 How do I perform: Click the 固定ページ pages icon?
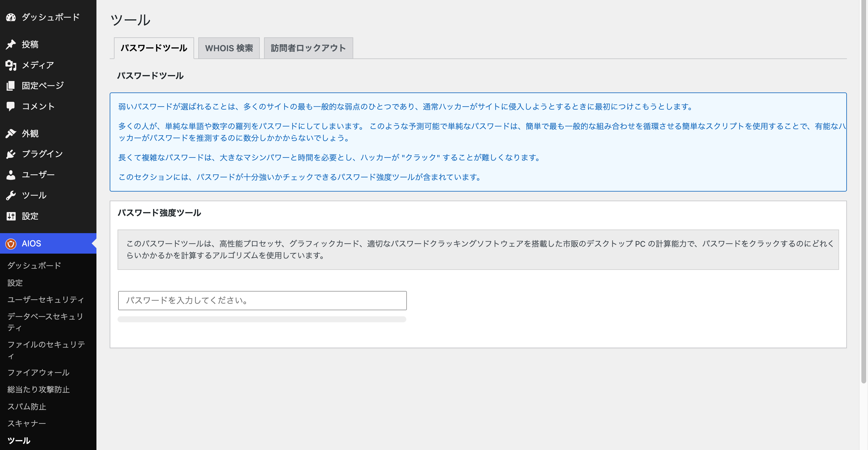click(11, 86)
